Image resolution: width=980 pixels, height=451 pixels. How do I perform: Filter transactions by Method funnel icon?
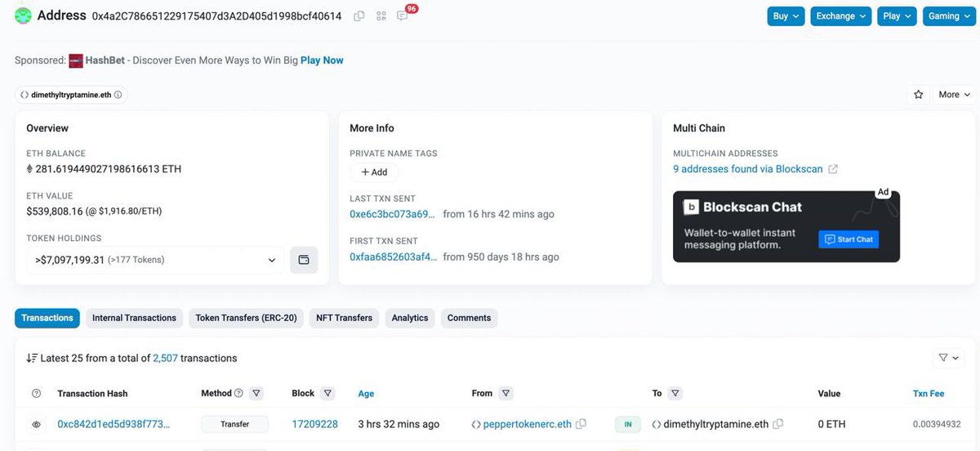[256, 393]
